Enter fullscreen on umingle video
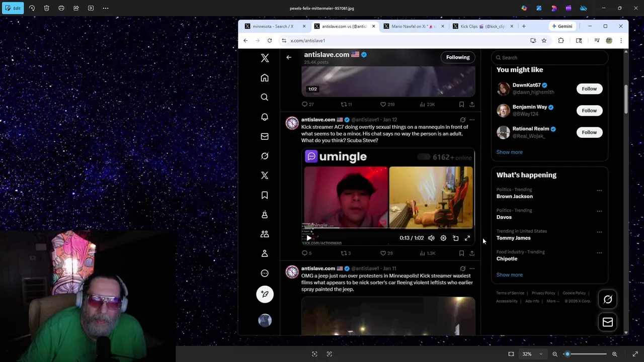Image resolution: width=644 pixels, height=362 pixels. coord(467,238)
